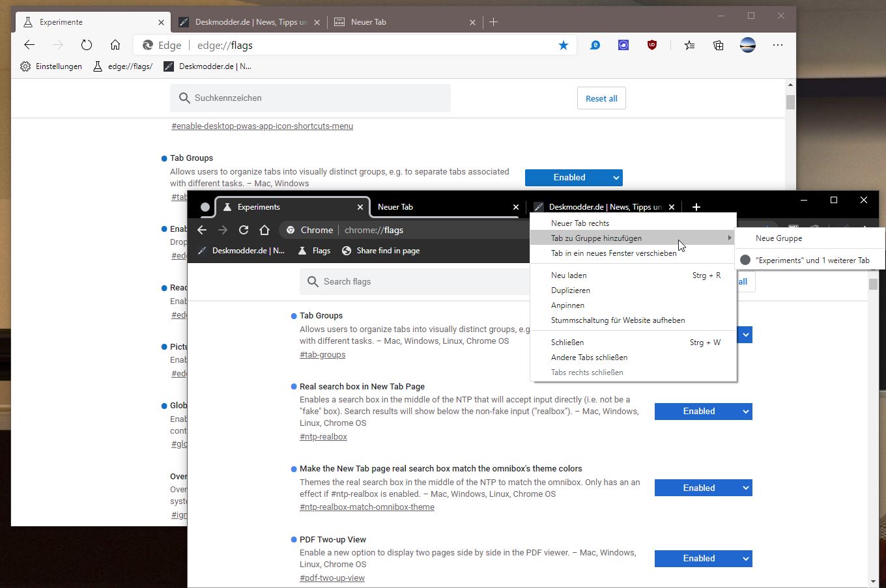Follow the #ntp-realbox-match-omnibox-theme link
Viewport: 886px width, 588px height.
[x=367, y=507]
